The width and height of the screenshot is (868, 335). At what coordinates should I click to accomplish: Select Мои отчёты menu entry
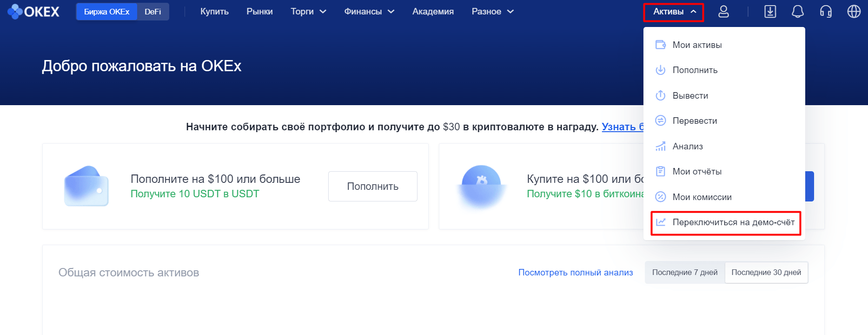(724, 171)
